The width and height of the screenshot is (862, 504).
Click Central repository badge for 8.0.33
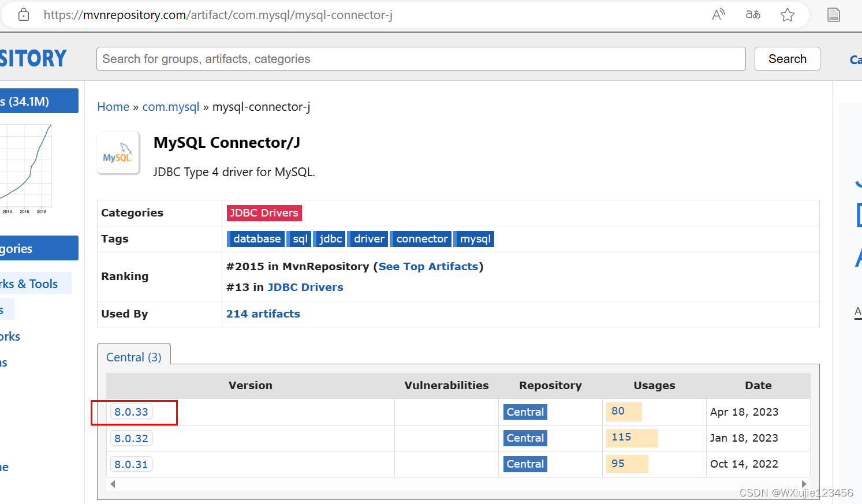[x=525, y=412]
